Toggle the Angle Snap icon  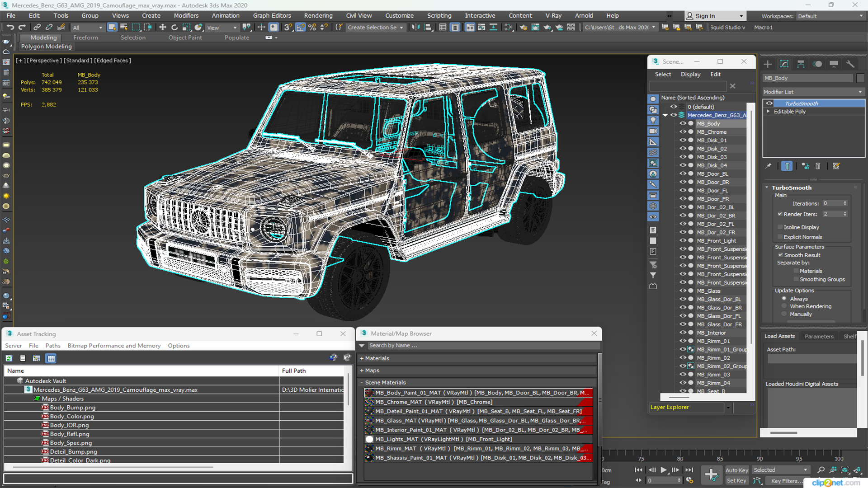[300, 27]
